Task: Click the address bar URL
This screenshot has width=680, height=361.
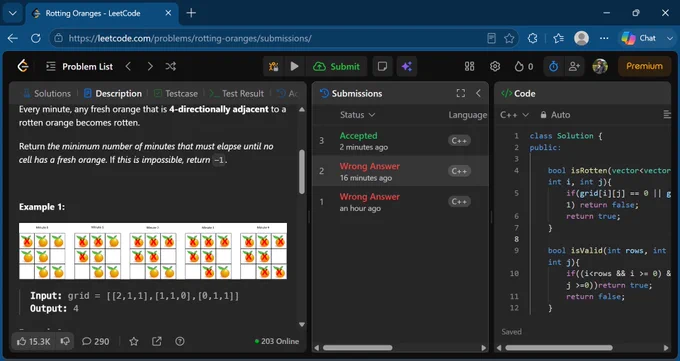Action: coord(190,38)
